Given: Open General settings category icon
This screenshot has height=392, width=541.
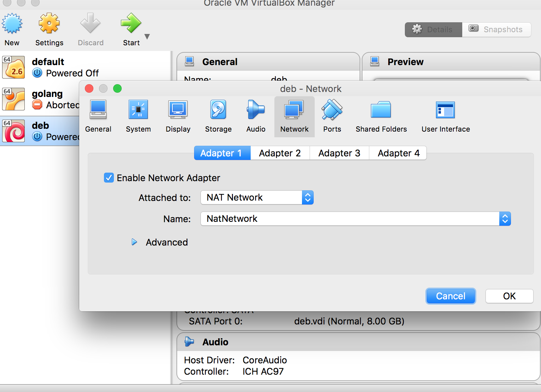Looking at the screenshot, I should tap(98, 109).
